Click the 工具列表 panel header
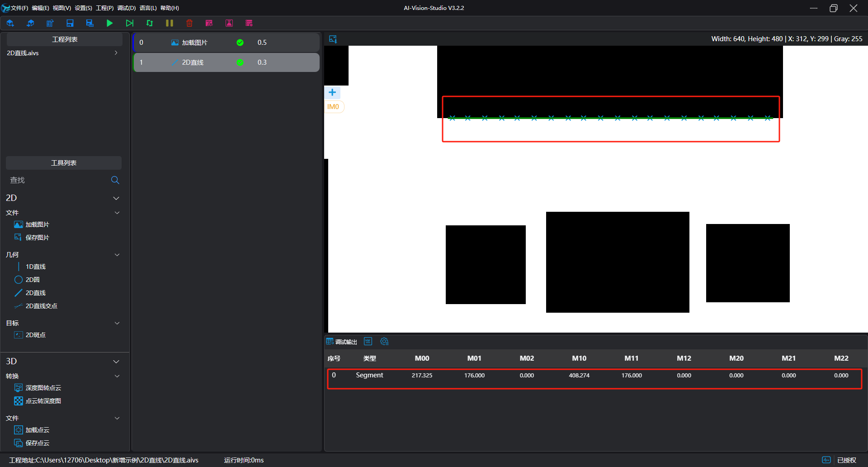The height and width of the screenshot is (467, 868). 64,163
